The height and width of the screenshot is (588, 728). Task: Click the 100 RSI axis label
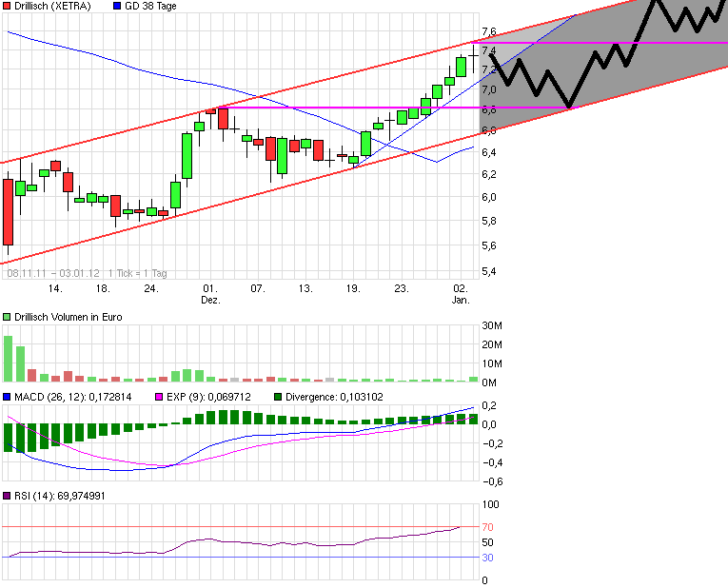(x=490, y=504)
